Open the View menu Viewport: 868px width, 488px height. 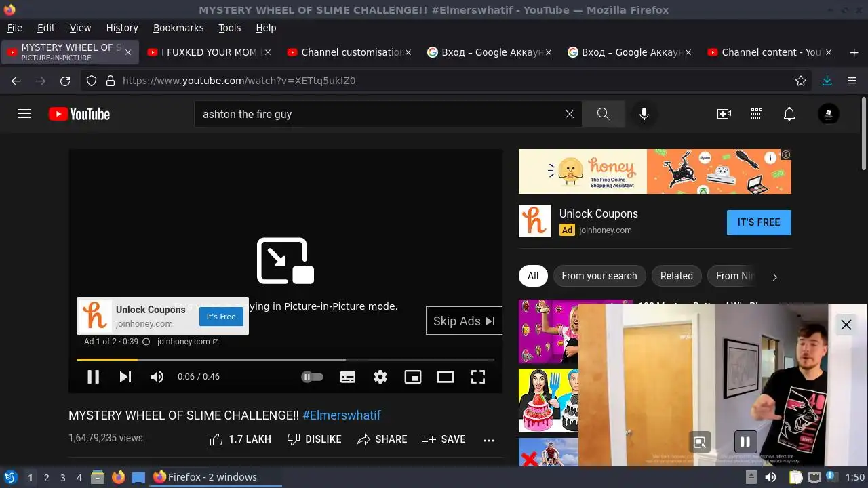[x=80, y=28]
